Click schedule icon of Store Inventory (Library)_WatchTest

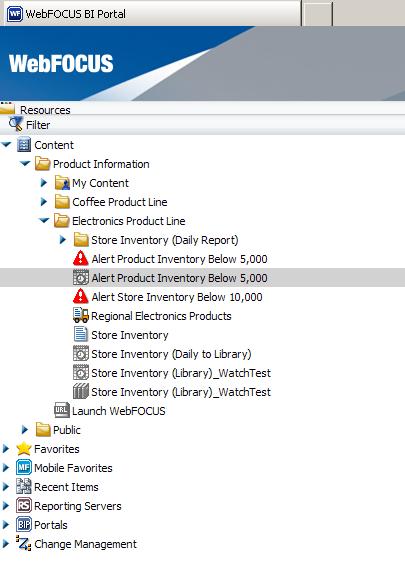coord(81,372)
